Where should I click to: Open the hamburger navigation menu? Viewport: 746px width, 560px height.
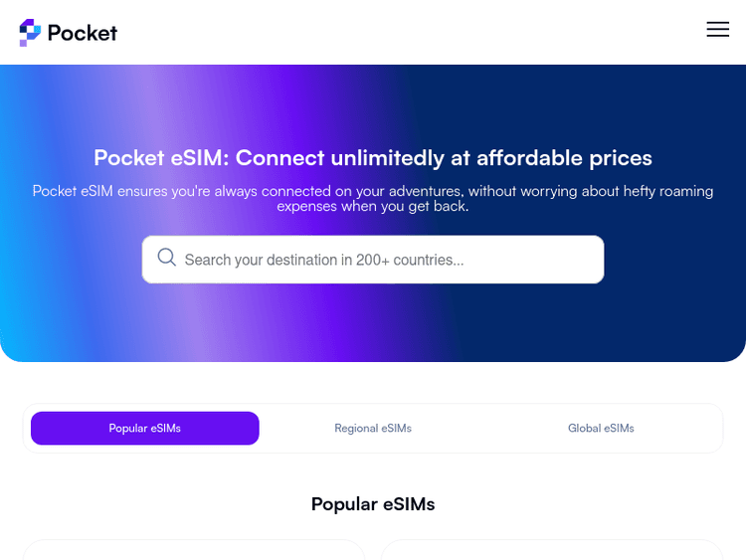pos(717,30)
